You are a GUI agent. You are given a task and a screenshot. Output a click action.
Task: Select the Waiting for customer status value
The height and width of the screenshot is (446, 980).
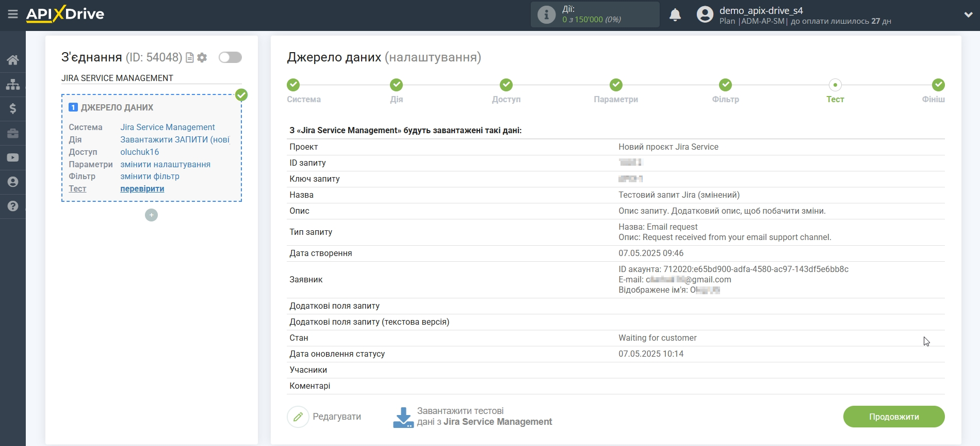tap(658, 338)
